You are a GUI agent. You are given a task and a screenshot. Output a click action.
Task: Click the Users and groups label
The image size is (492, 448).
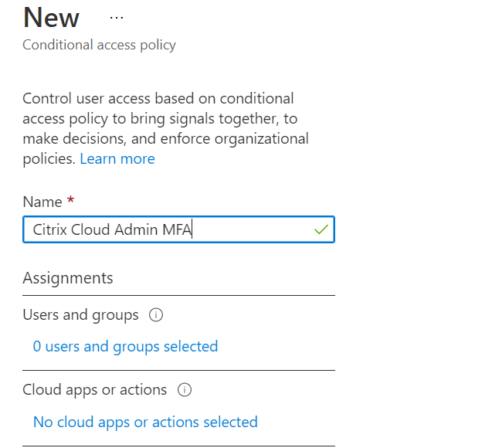click(x=80, y=315)
